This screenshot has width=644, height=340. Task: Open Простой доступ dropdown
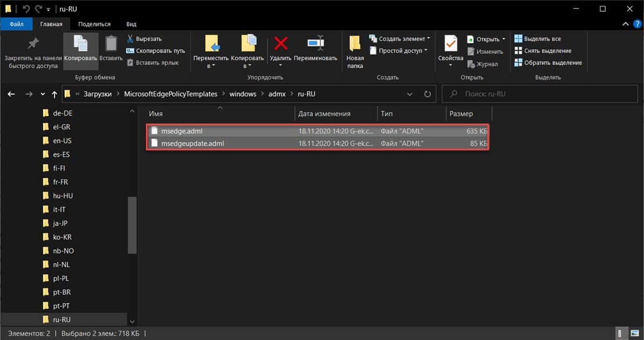click(x=398, y=50)
